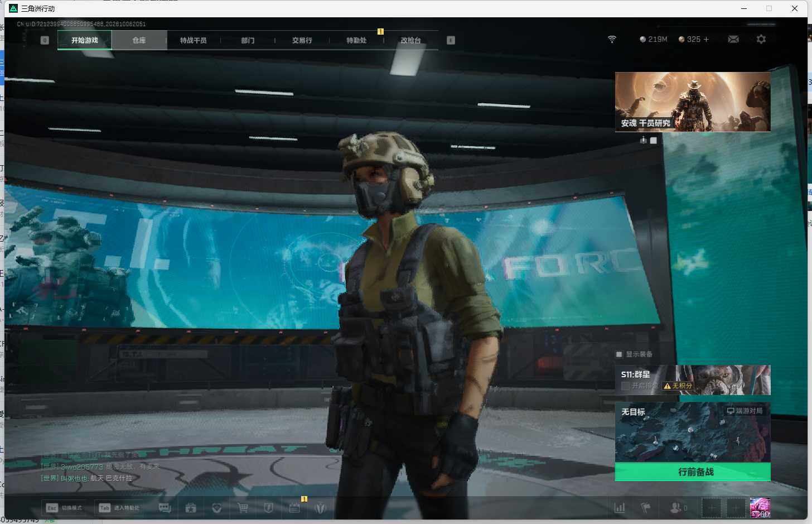Open the gift box rewards icon

(x=191, y=508)
